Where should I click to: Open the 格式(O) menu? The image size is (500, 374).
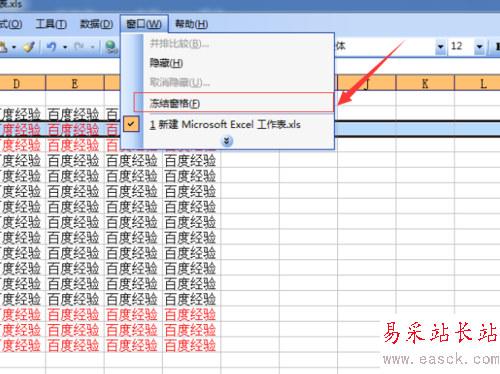point(11,24)
